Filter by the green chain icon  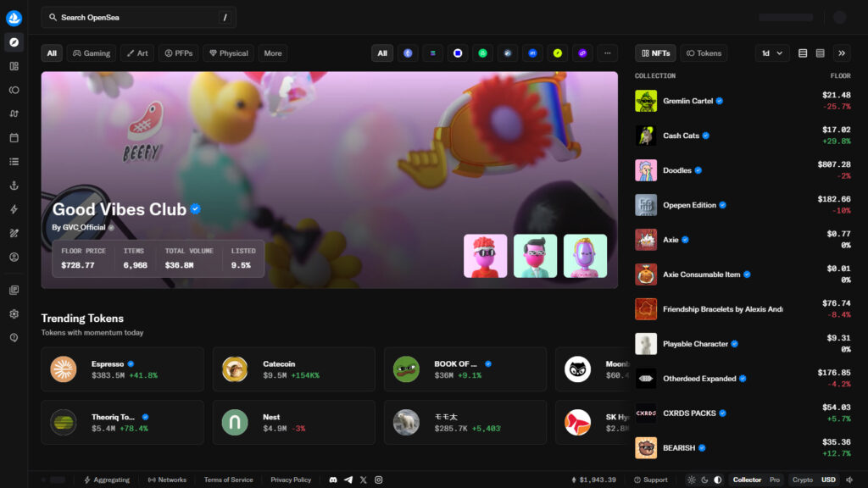point(482,53)
